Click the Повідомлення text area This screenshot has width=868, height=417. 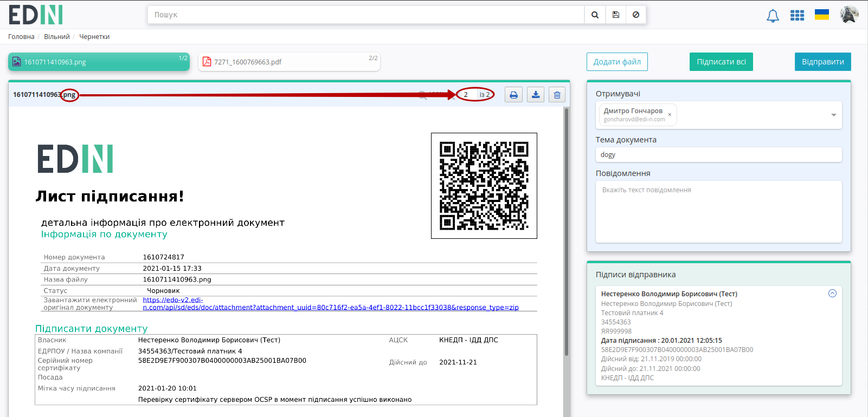(718, 212)
